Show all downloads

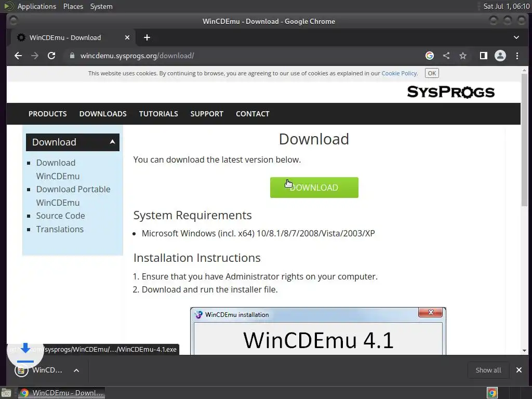click(488, 370)
